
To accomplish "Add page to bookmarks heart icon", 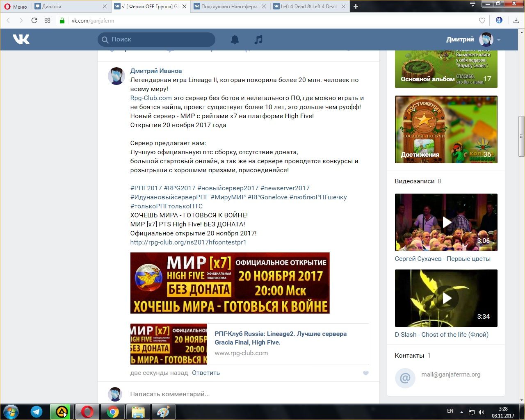I will point(482,21).
